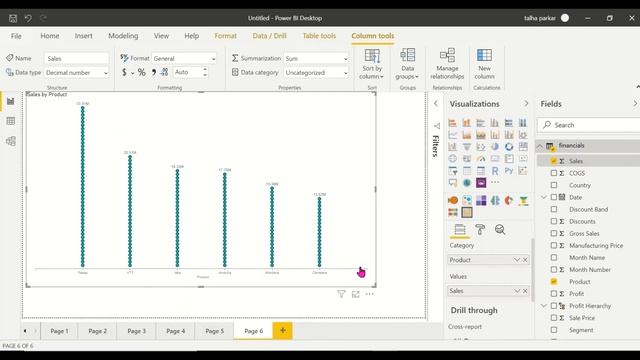Pick the area chart visualization

point(467,135)
